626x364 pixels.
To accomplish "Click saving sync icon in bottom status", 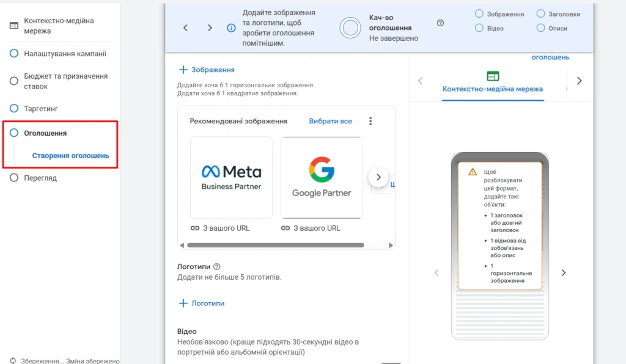I will pos(13,361).
